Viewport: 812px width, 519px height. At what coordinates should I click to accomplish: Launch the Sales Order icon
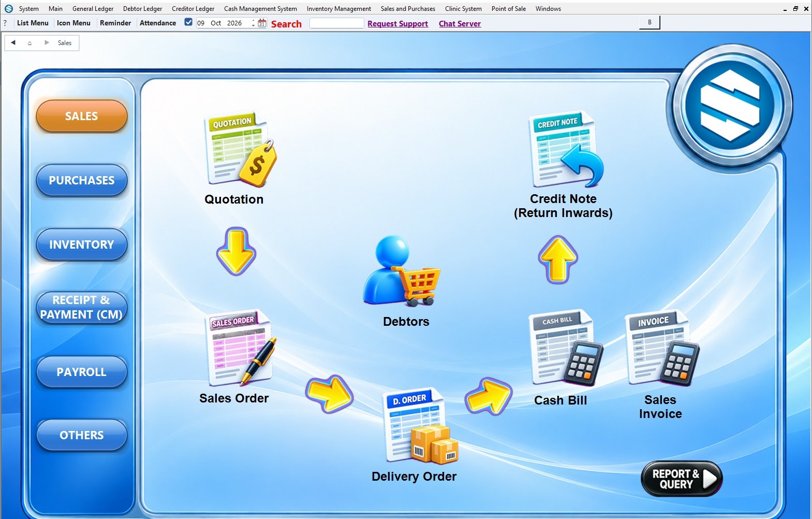241,348
